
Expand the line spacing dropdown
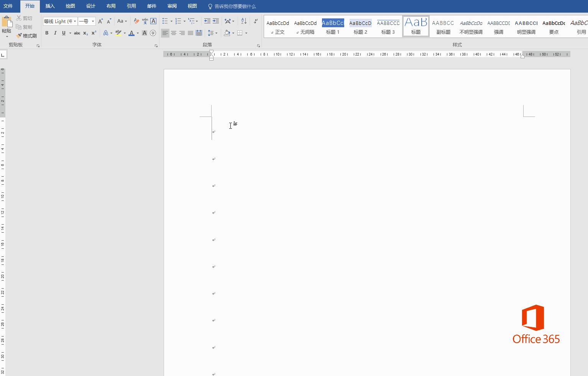click(217, 33)
